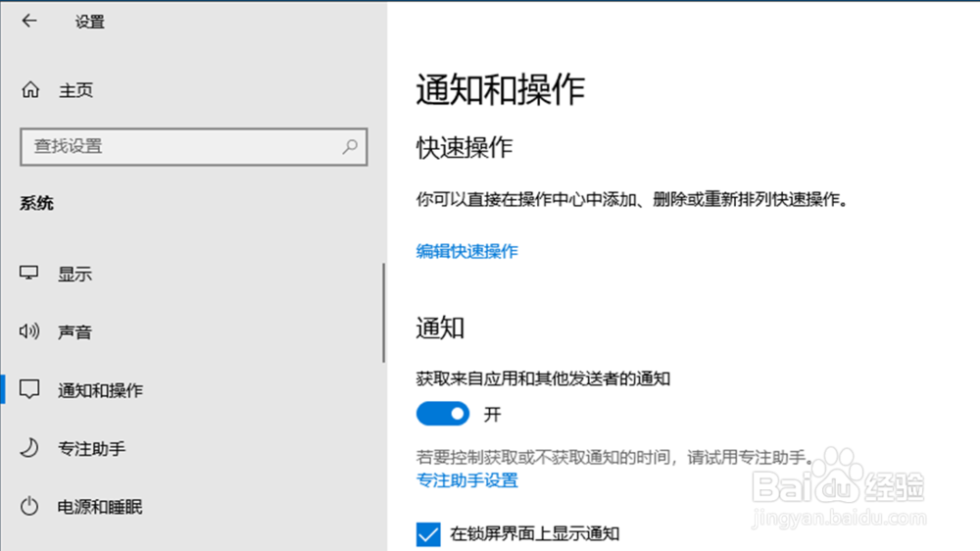Click the 快速操作 section heading
This screenshot has height=551, width=980.
(x=465, y=148)
